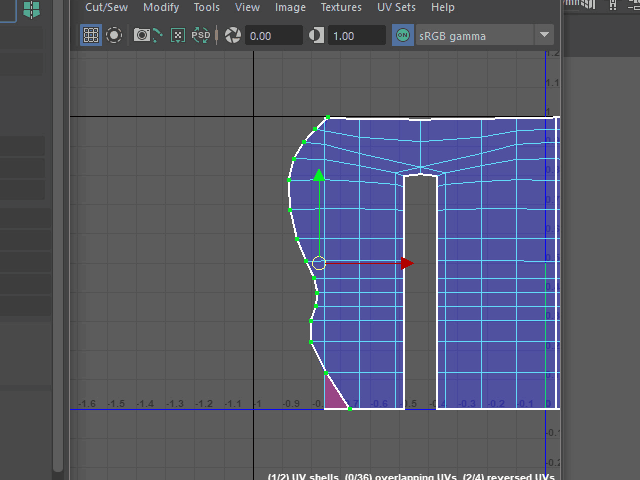Screen dimensions: 640x480
Task: Expand the view transform dropdown arrow
Action: 544,35
